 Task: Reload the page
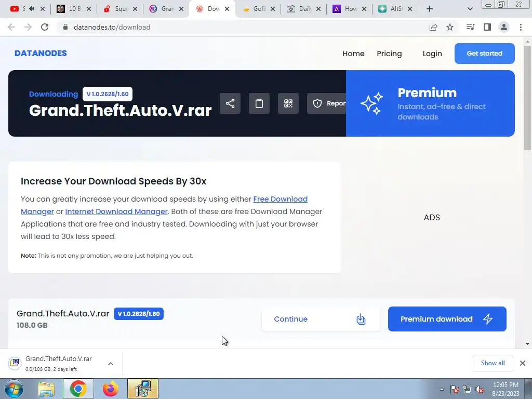point(45,27)
